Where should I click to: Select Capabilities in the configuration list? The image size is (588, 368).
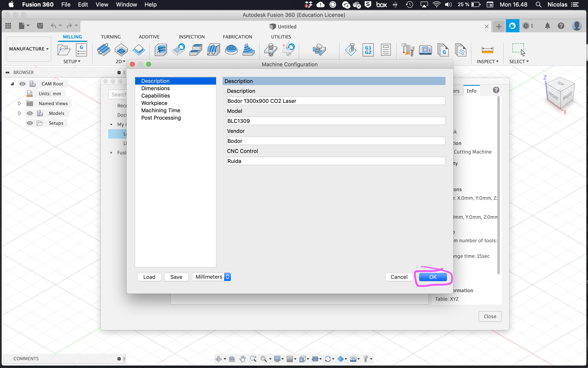click(x=175, y=96)
